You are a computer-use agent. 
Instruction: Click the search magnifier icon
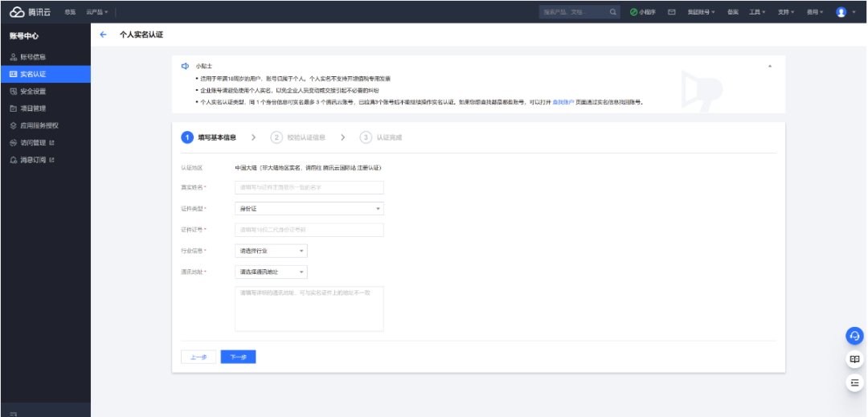(x=613, y=12)
